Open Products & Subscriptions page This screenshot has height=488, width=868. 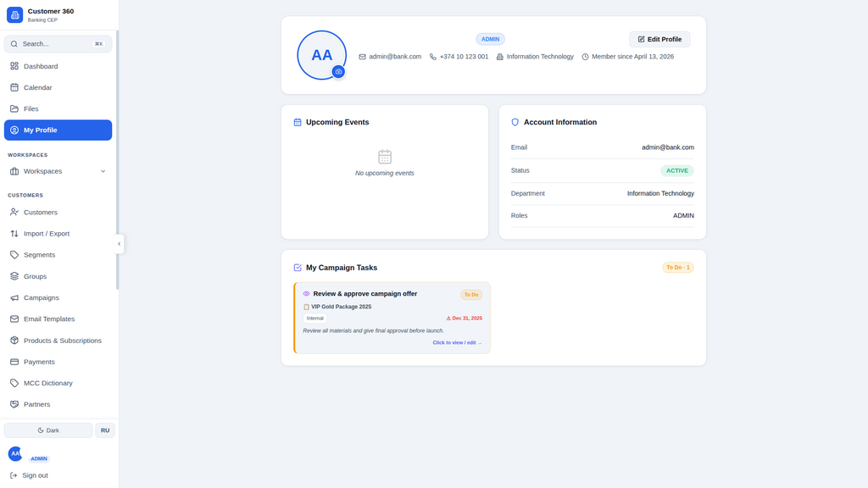(x=58, y=341)
